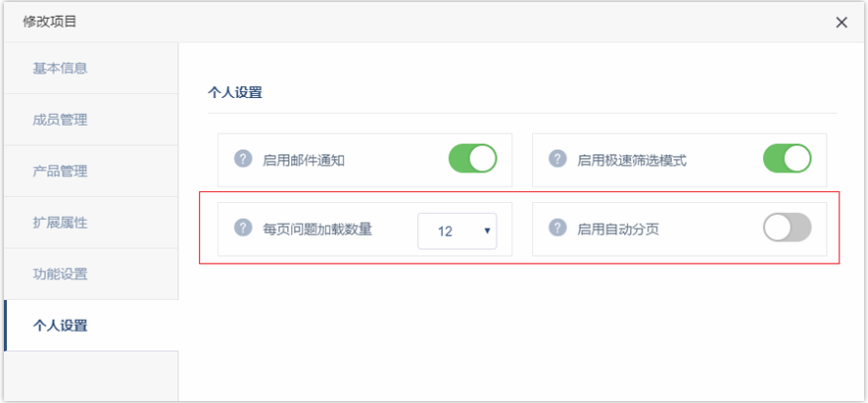This screenshot has height=403, width=868.
Task: Click help icon beside 启用自动分页
Action: pyautogui.click(x=557, y=228)
